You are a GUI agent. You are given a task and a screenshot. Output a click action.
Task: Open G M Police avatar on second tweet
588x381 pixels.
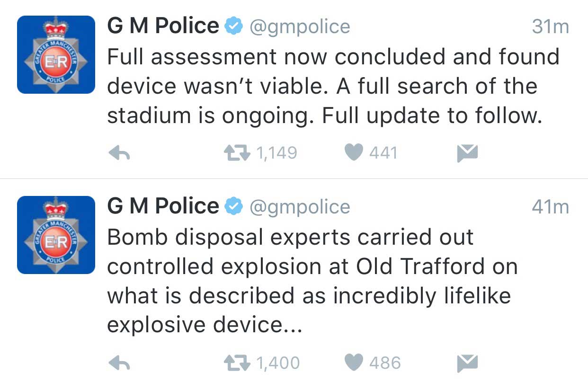(56, 235)
